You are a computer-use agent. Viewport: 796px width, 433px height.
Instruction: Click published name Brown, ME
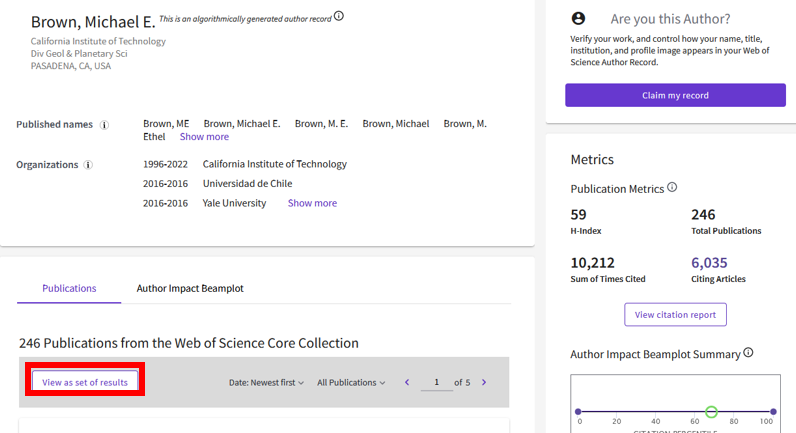coord(166,124)
